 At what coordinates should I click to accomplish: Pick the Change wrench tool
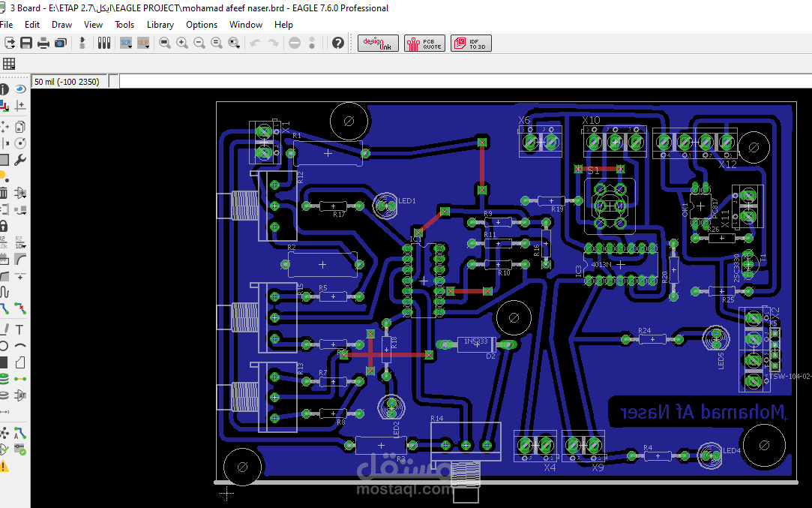click(20, 160)
